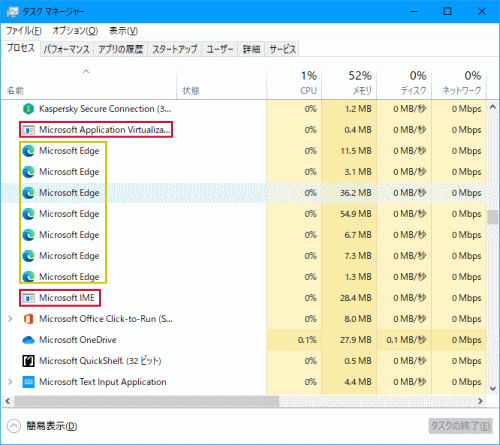The height and width of the screenshot is (445, 500).
Task: Click the Edge icon in the 7.3 MB row
Action: point(28,256)
